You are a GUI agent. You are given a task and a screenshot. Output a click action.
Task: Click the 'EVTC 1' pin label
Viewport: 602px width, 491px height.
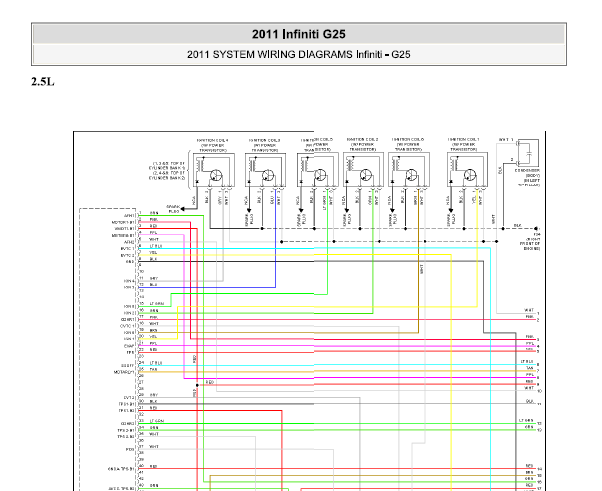pos(128,248)
